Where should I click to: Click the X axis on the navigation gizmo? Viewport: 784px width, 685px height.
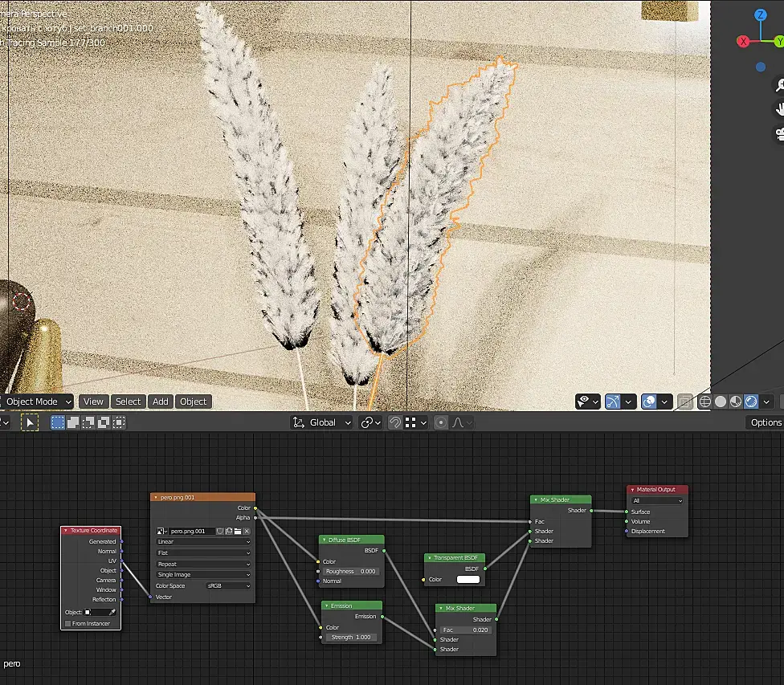click(x=743, y=42)
